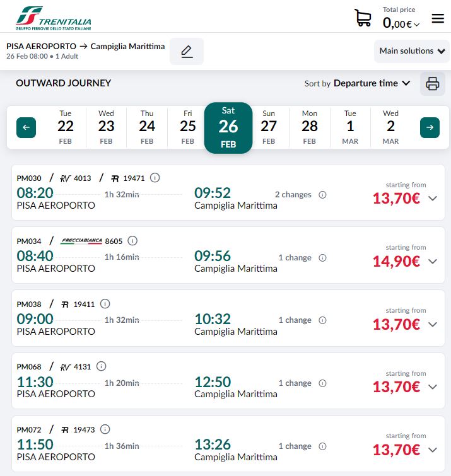
Task: Go to previous dates arrow
Action: click(x=26, y=127)
